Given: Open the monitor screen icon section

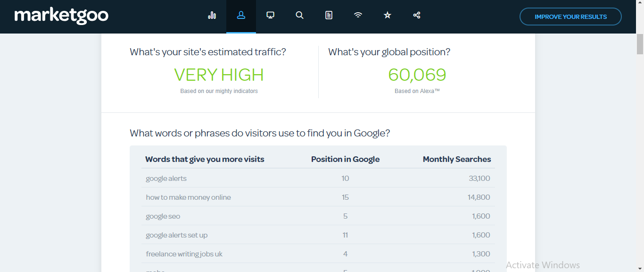Looking at the screenshot, I should tap(270, 16).
